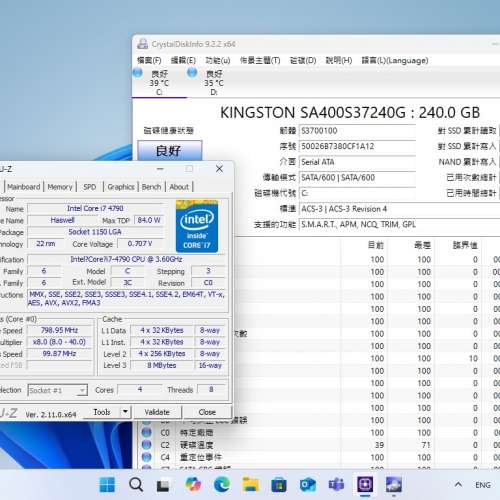Click the 硬碟溫度 row in SMART table
500x500 pixels.
point(319,445)
